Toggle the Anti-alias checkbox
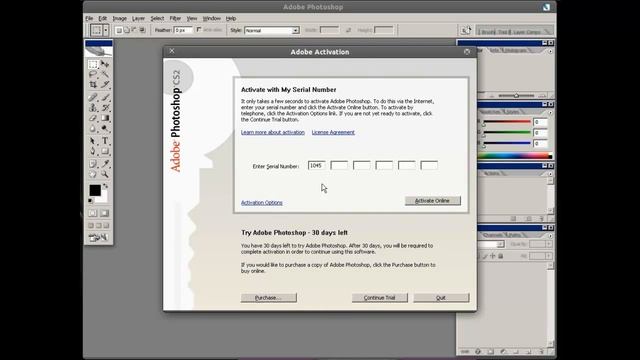Screen dimensions: 640x360 [x=199, y=30]
